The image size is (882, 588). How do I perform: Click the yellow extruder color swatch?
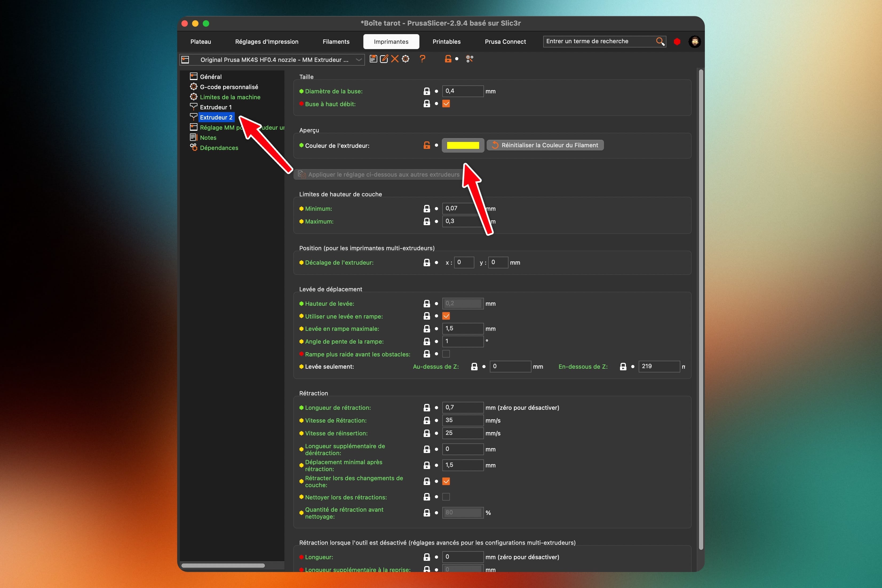click(463, 145)
